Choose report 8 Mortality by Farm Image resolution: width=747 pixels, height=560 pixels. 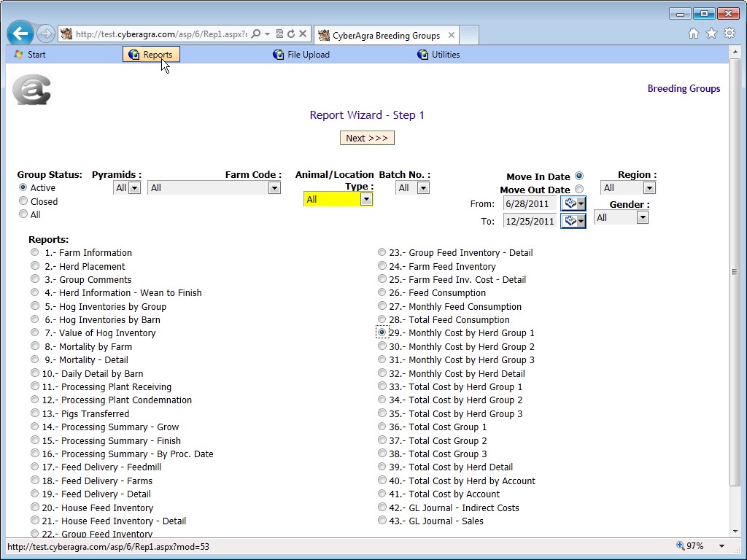click(35, 346)
